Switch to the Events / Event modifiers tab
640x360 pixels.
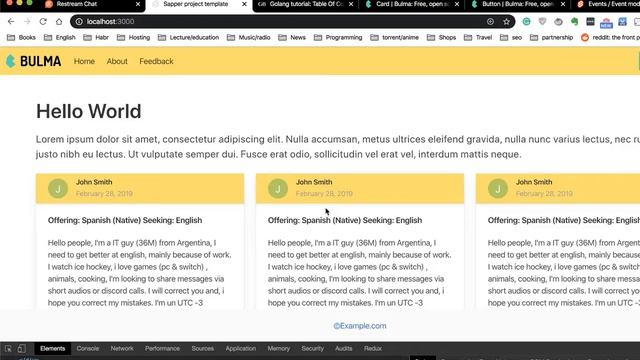click(608, 4)
